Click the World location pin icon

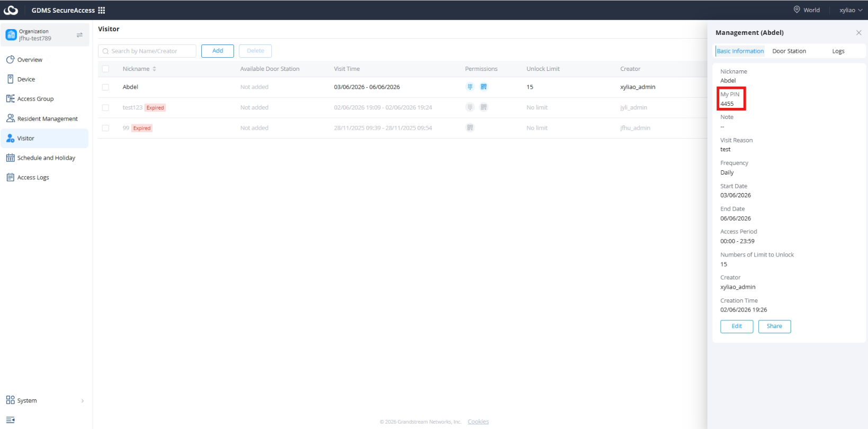797,10
